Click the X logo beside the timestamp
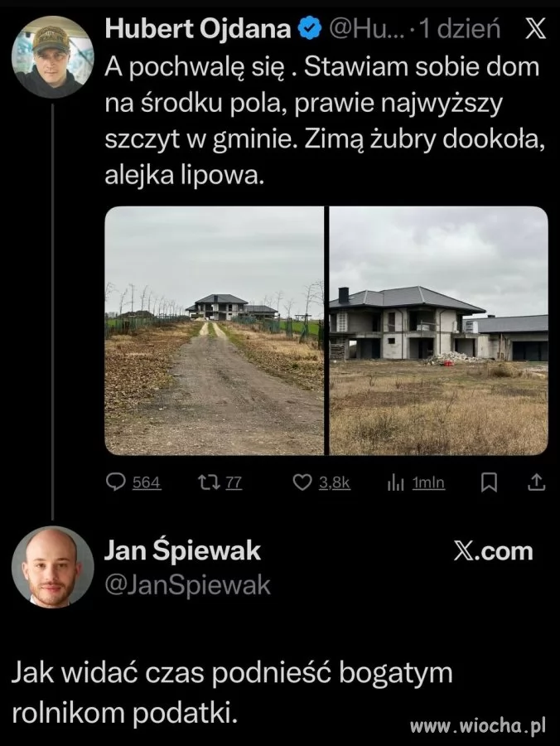Image resolution: width=560 pixels, height=746 pixels. pyautogui.click(x=535, y=30)
